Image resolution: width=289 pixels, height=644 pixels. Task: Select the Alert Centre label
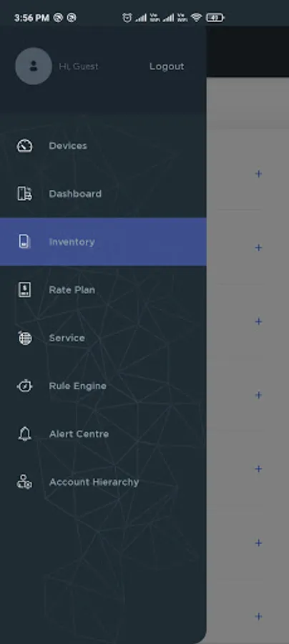tap(79, 434)
